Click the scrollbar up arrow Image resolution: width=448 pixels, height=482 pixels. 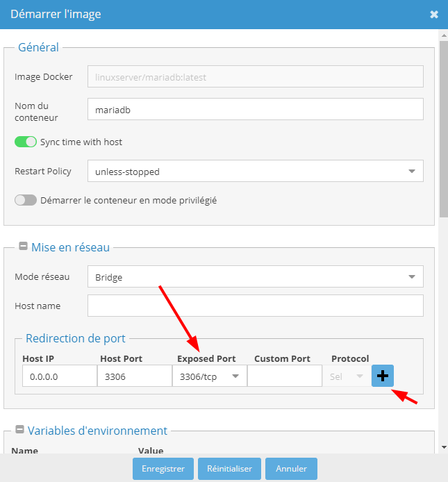click(444, 35)
